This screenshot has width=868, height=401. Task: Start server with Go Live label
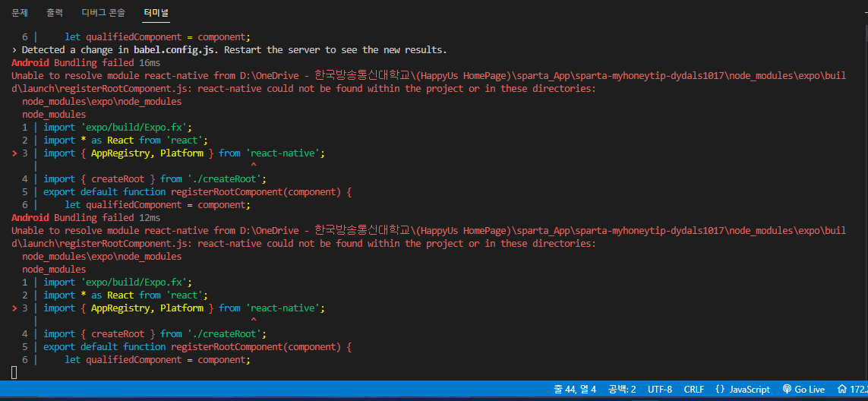(x=810, y=389)
